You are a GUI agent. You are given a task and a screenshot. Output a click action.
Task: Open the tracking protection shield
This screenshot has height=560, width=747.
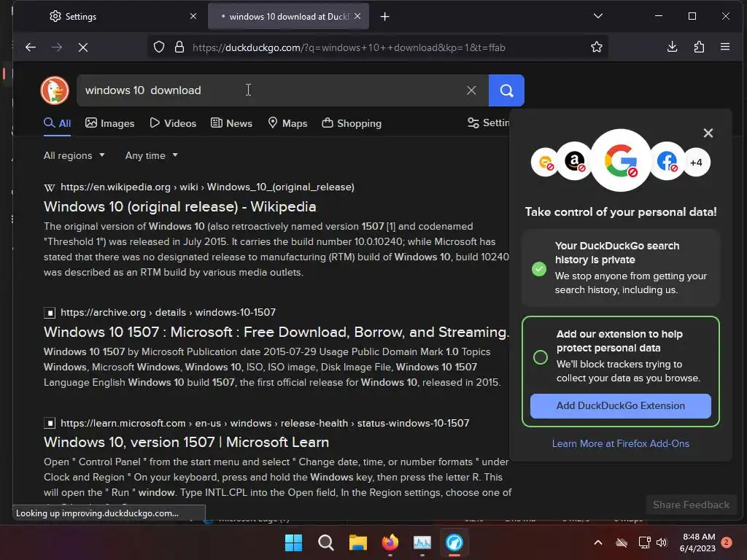click(x=159, y=47)
